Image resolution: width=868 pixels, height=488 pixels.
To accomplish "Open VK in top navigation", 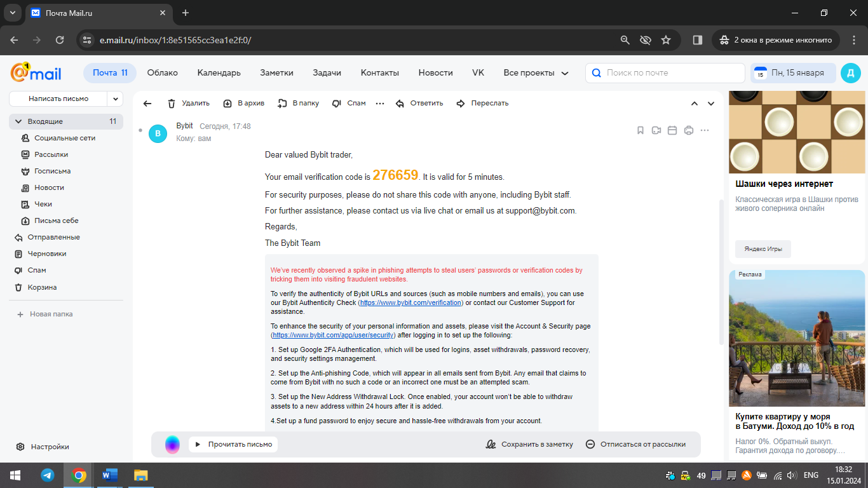I will pyautogui.click(x=478, y=72).
